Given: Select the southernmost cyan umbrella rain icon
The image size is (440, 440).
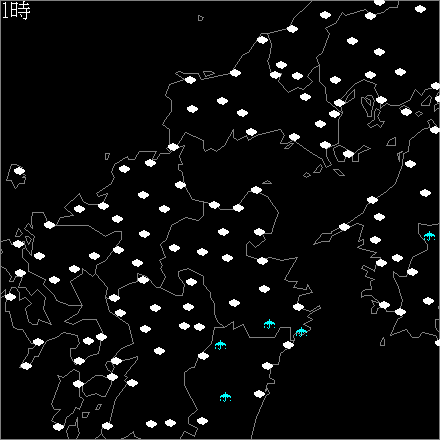Looking at the screenshot, I should tap(225, 397).
